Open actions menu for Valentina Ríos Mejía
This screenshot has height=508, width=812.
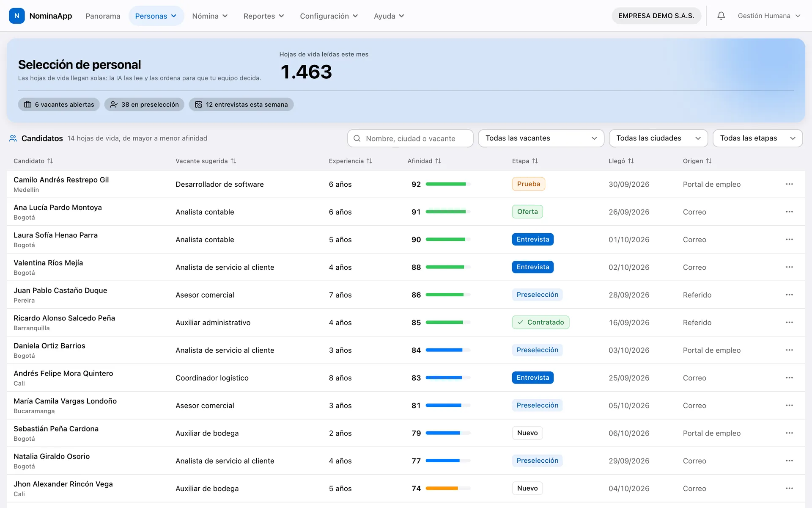pos(789,267)
